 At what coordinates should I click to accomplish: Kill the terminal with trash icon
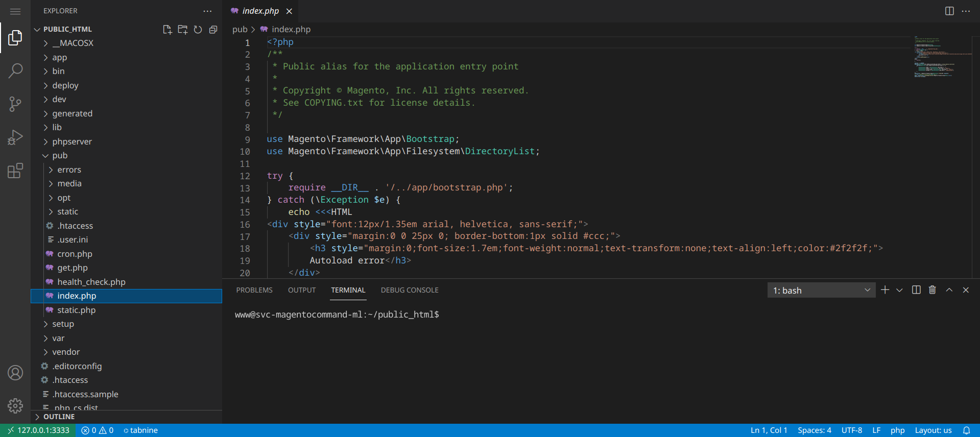pyautogui.click(x=932, y=290)
